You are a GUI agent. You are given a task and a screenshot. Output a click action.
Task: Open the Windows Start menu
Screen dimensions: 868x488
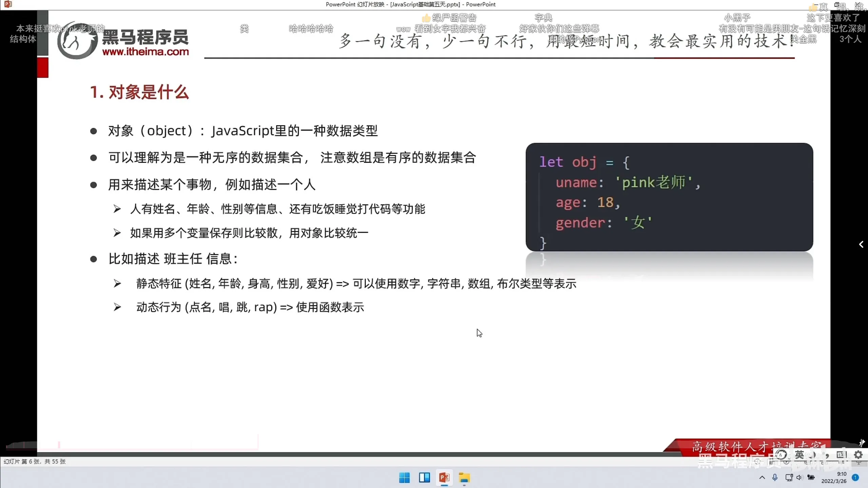pos(404,477)
